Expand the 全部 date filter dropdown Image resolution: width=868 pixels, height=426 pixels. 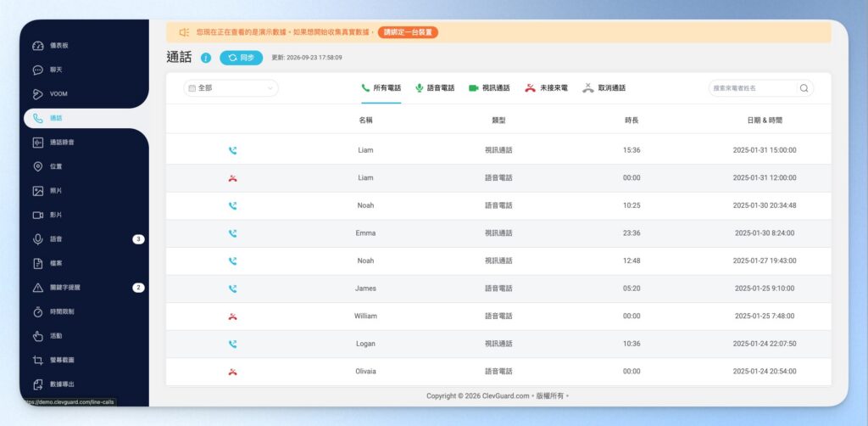tap(231, 88)
